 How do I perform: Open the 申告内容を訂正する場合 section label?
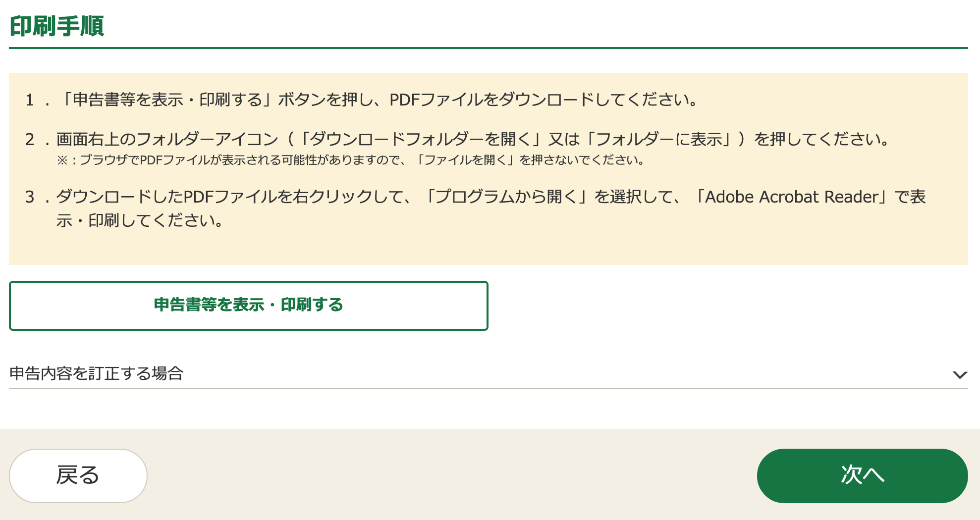[97, 373]
